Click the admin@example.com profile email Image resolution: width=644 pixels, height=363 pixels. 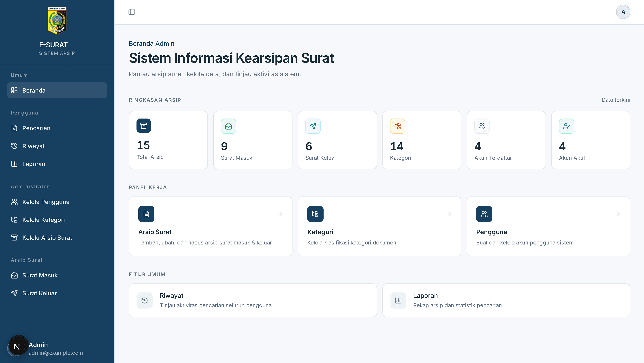56,353
